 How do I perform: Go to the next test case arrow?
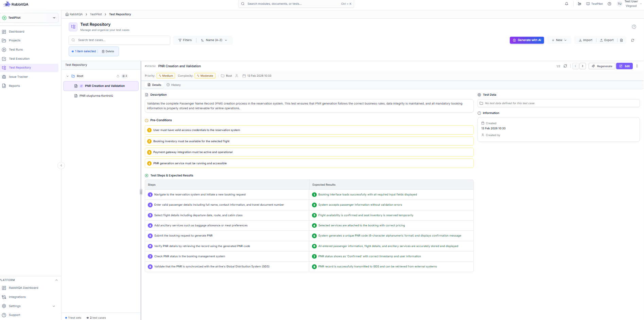click(x=582, y=66)
